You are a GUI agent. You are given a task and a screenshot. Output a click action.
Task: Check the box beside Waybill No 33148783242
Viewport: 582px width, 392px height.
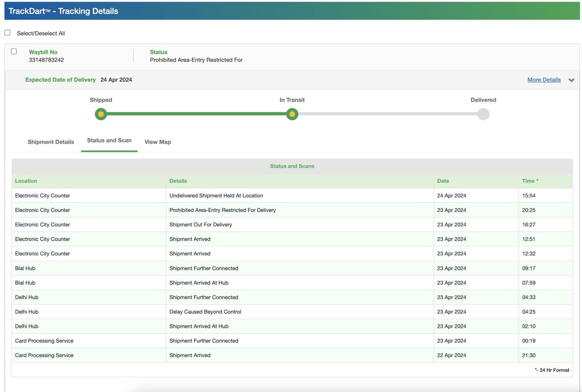tap(14, 51)
